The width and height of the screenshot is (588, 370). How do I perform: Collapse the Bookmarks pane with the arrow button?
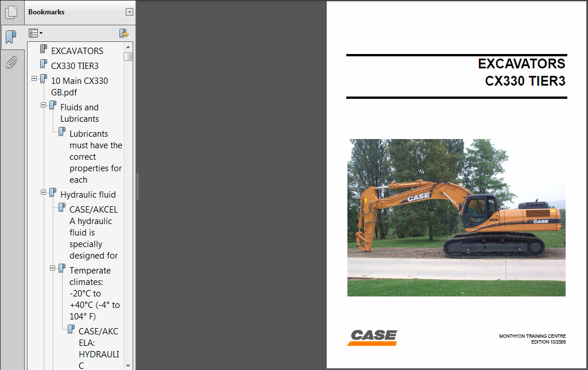point(129,12)
